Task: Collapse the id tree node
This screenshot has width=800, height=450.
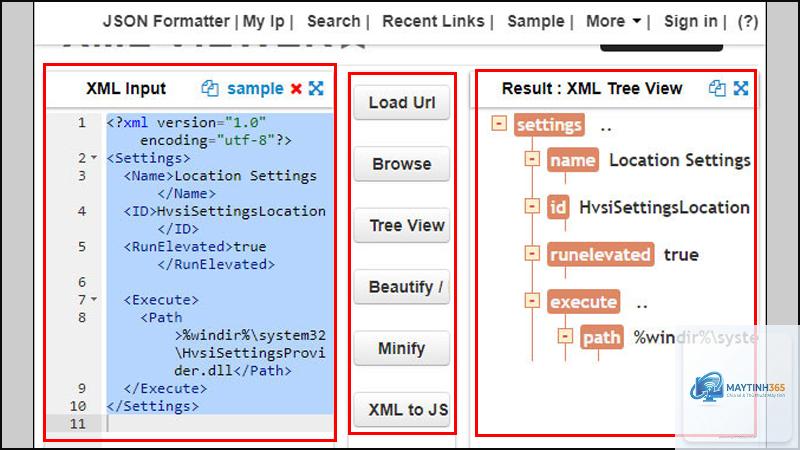Action: 532,206
